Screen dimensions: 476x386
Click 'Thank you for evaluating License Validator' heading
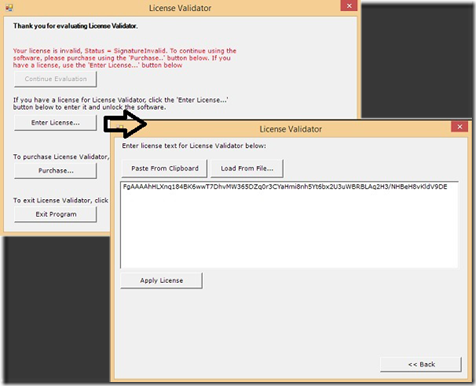tap(75, 26)
